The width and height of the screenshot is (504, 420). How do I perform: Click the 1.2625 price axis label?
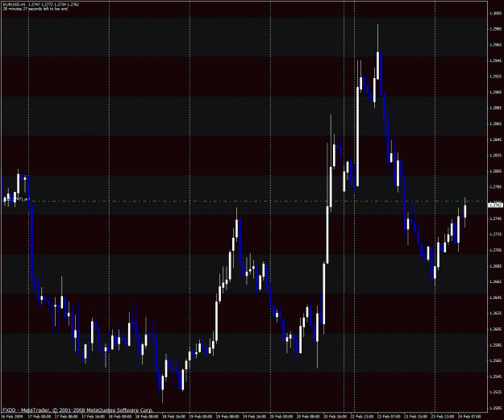(495, 314)
